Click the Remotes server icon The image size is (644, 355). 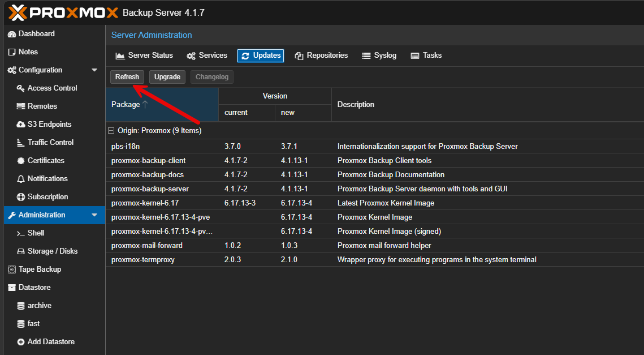point(20,106)
